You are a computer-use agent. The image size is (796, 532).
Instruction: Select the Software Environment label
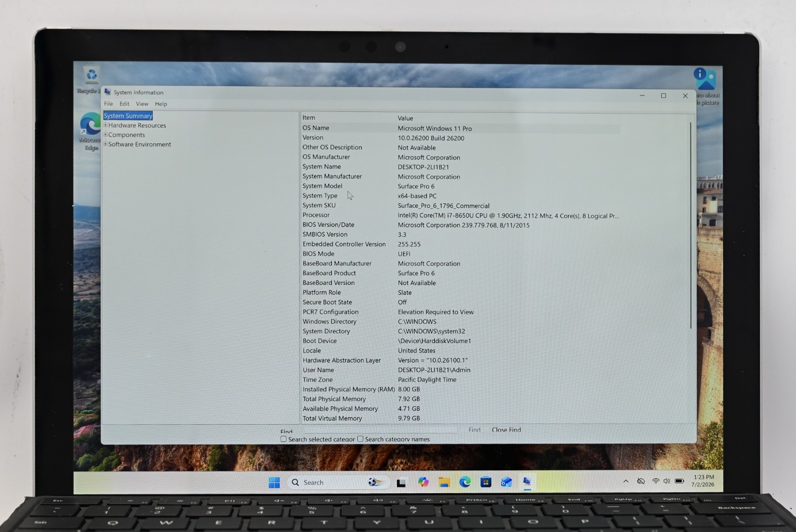[x=140, y=144]
